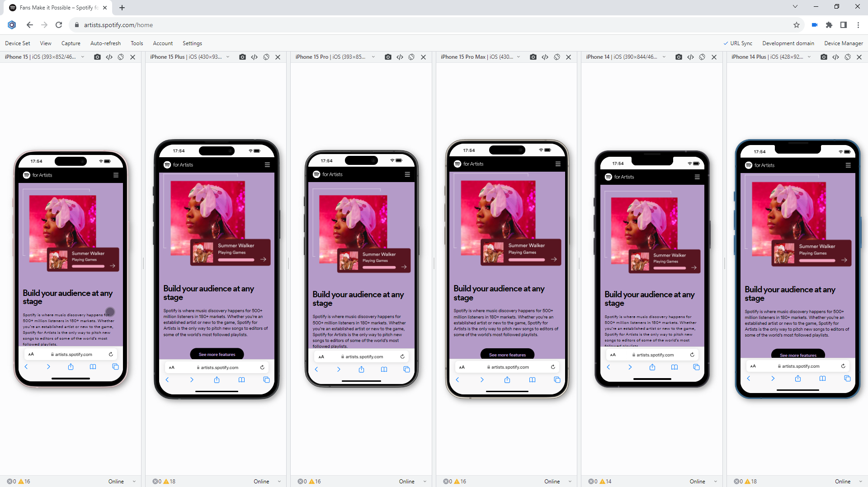
Task: Click Summer Walker card arrow on iPhone 15 Pro
Action: click(x=404, y=267)
